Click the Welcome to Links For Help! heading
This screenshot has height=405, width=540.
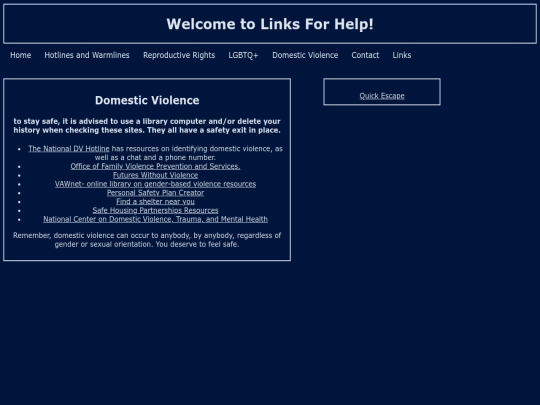pyautogui.click(x=270, y=24)
